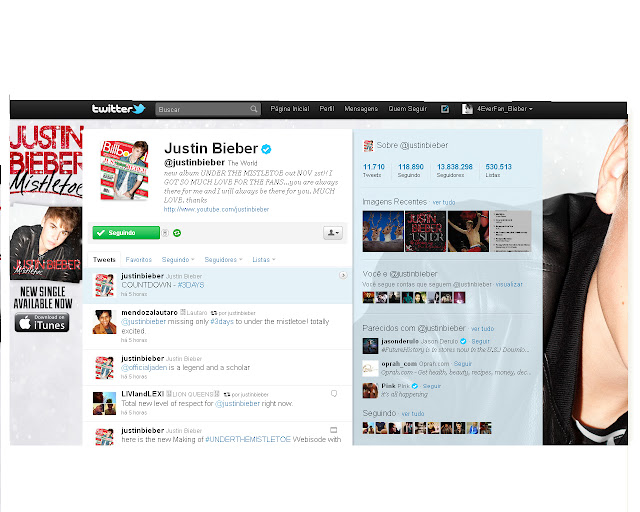640x512 pixels.
Task: Click Pink's verified badge
Action: [415, 386]
